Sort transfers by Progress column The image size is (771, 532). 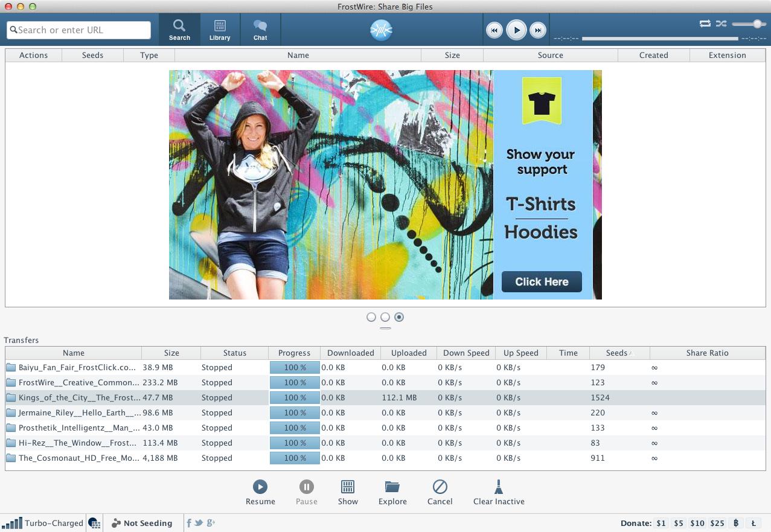294,353
